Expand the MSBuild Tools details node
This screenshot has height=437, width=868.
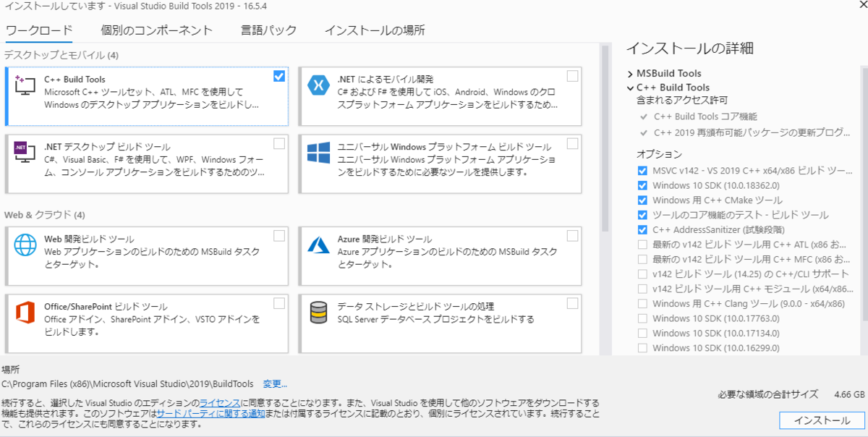(x=630, y=74)
